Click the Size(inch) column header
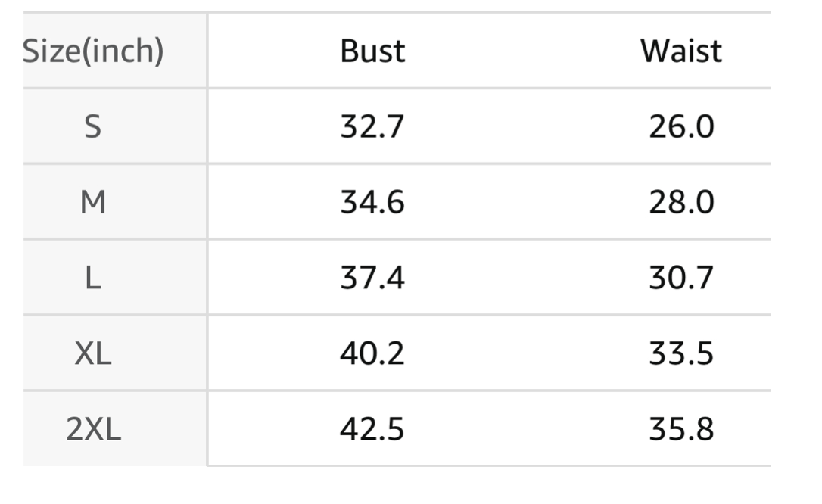The width and height of the screenshot is (822, 504). (93, 51)
